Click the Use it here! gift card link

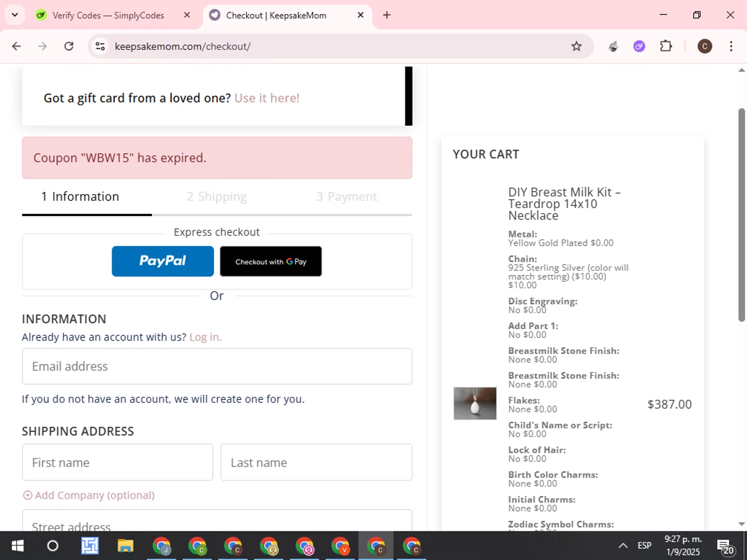[x=267, y=98]
